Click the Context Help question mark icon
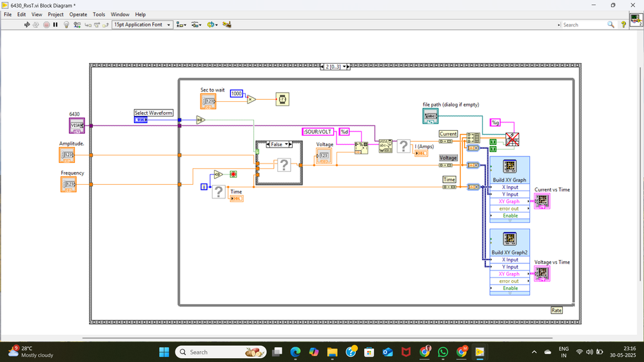The width and height of the screenshot is (644, 362). pos(623,25)
